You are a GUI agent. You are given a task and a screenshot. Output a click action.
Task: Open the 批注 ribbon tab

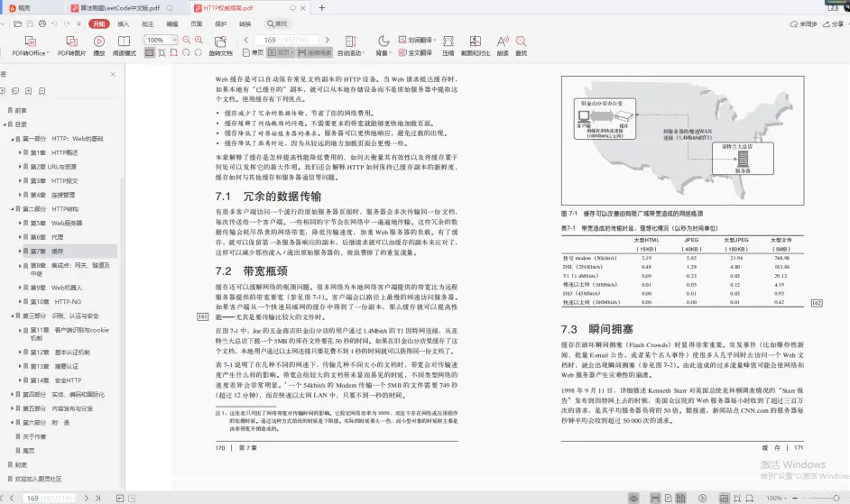click(x=147, y=23)
